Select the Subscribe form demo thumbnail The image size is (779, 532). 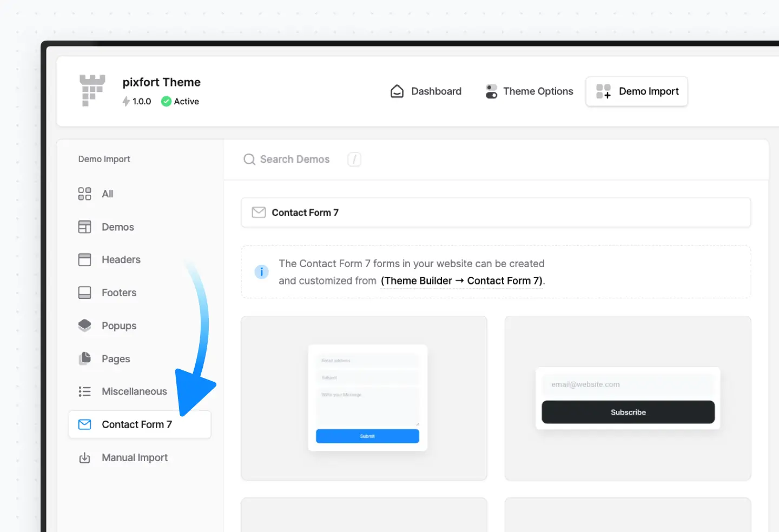[628, 398]
